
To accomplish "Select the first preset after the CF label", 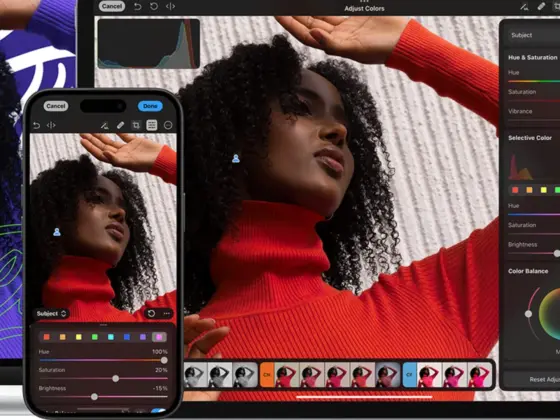I will pos(430,375).
